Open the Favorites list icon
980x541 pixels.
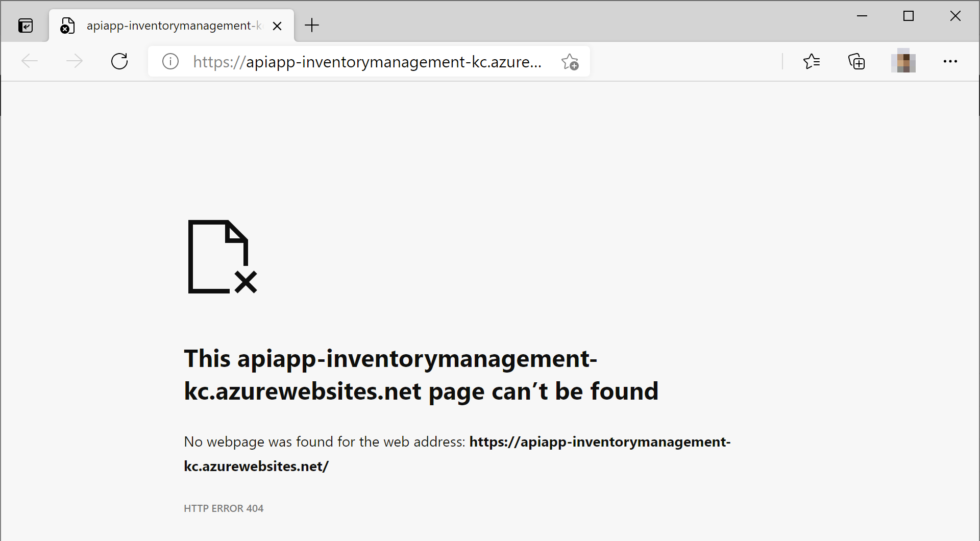click(812, 61)
